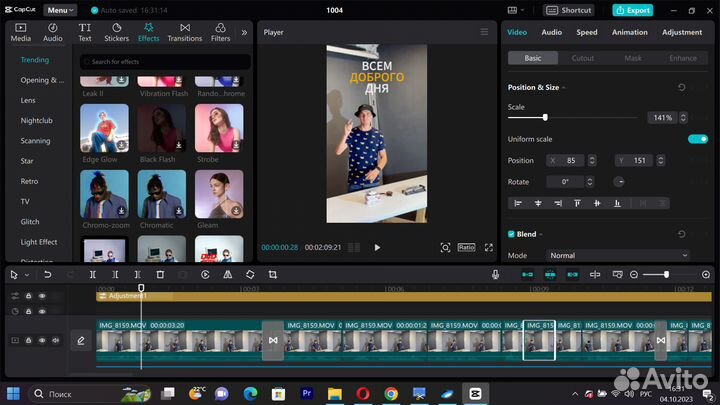720x405 pixels.
Task: Select the Crop tool
Action: pos(273,275)
